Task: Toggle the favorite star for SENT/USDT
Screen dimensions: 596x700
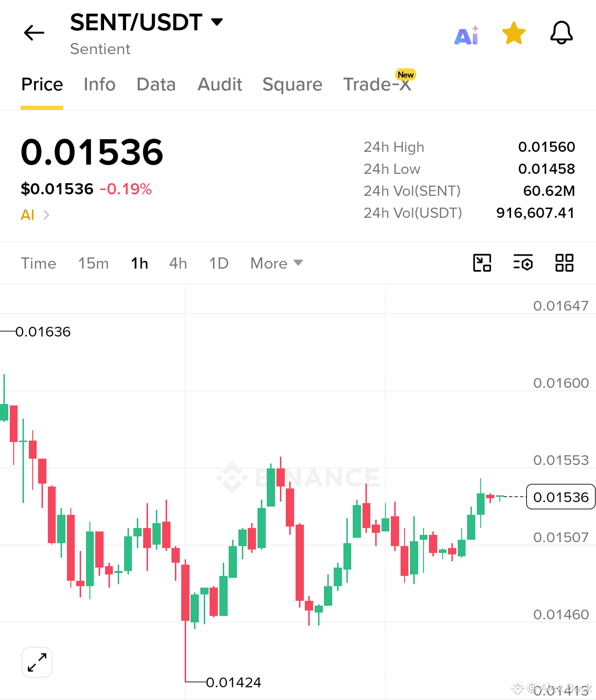Action: click(514, 33)
